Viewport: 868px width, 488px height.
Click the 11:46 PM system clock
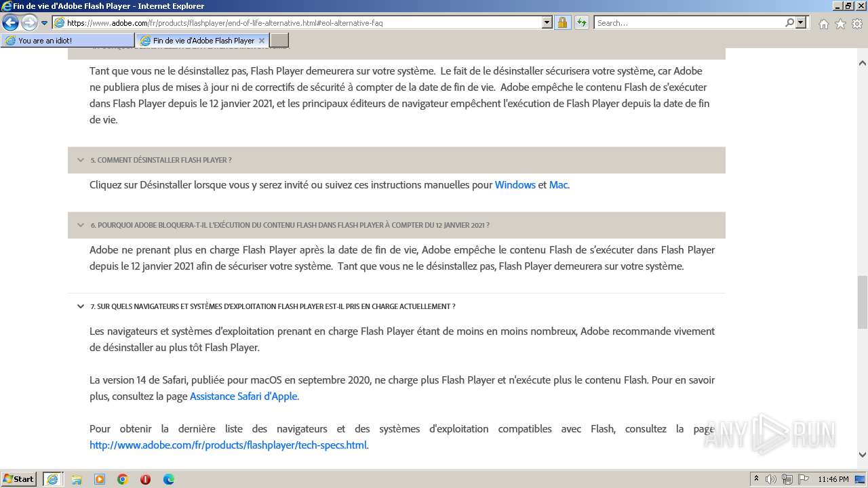(833, 479)
